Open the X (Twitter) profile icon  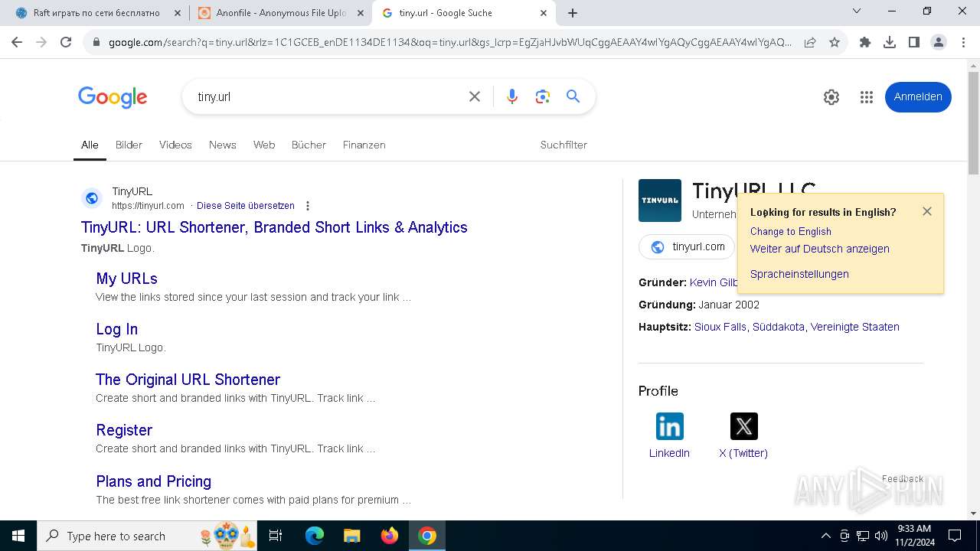743,426
